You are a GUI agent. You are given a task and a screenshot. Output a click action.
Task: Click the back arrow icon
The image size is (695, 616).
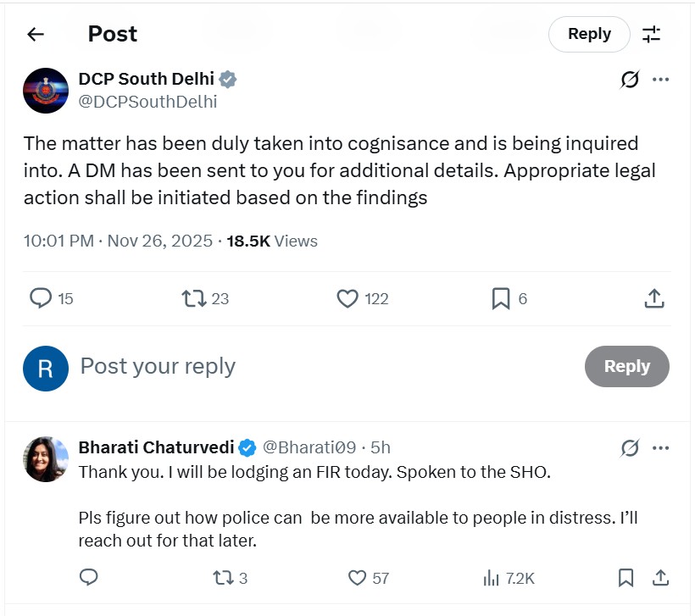point(35,34)
